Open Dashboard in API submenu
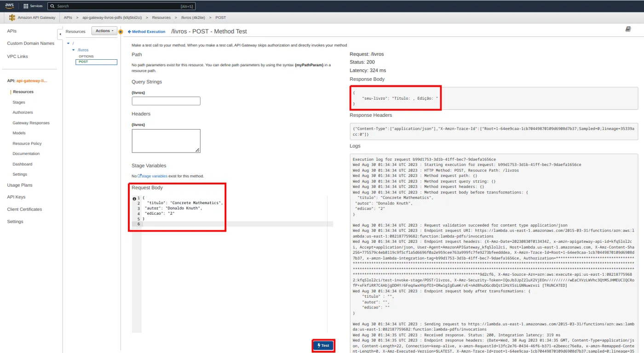Screen dimensions: 644x353 coord(23,164)
